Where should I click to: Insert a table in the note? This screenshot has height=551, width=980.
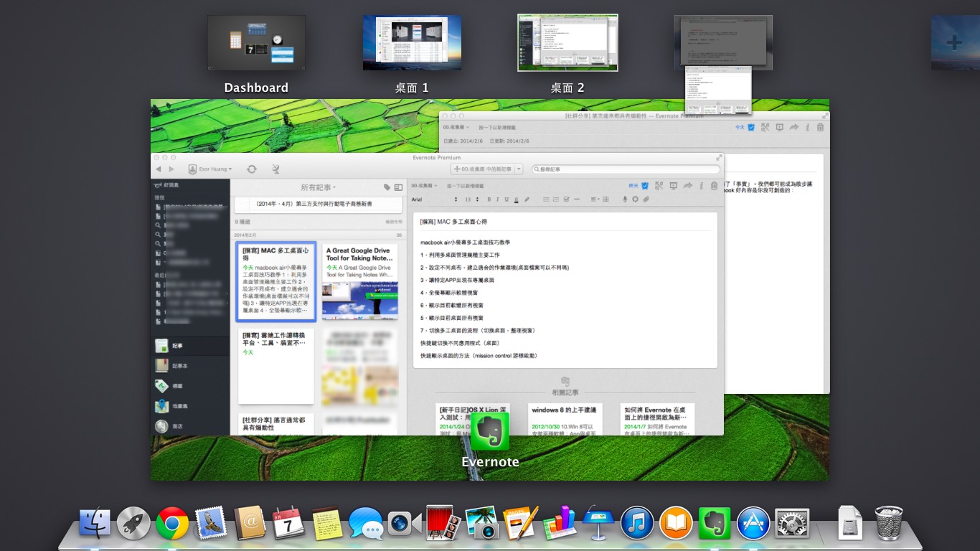pos(606,199)
